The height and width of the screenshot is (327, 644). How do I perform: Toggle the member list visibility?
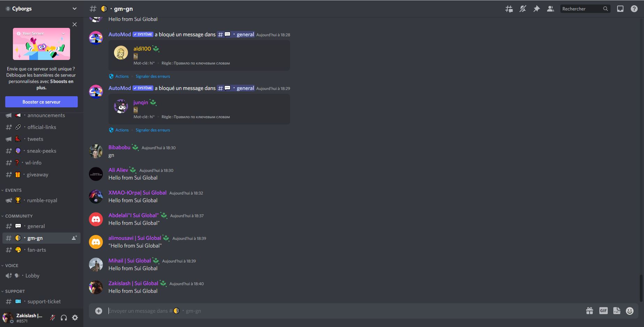point(551,9)
